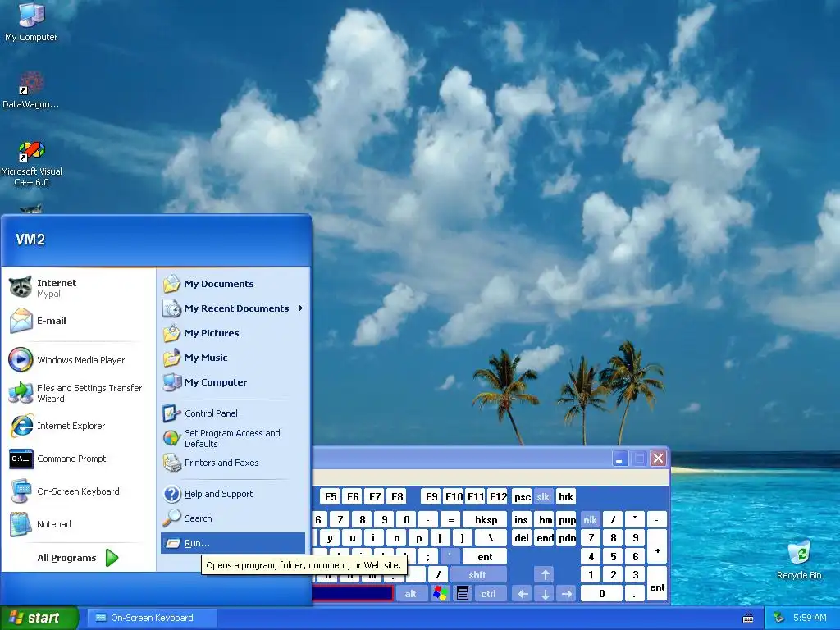Open Mypal Internet raccoon icon in Start menu
840x630 pixels.
click(21, 288)
